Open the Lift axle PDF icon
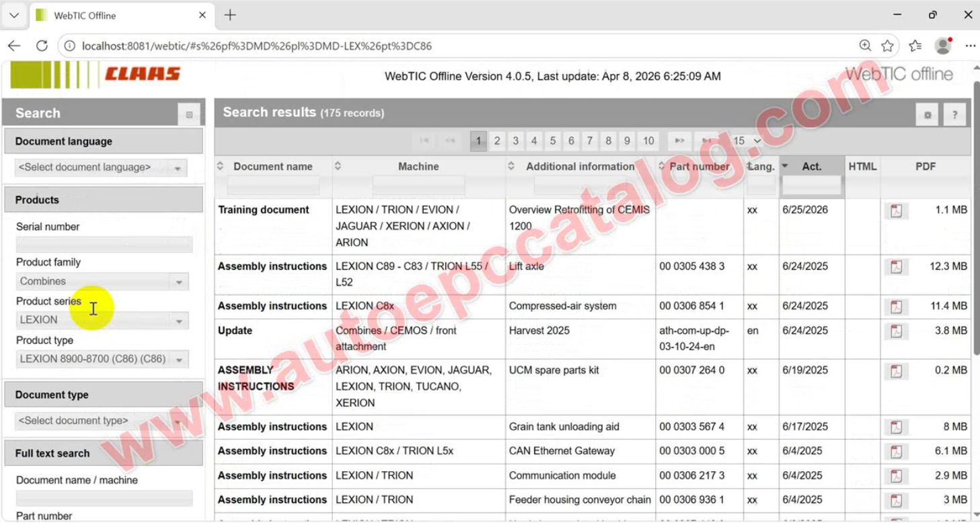 point(896,267)
